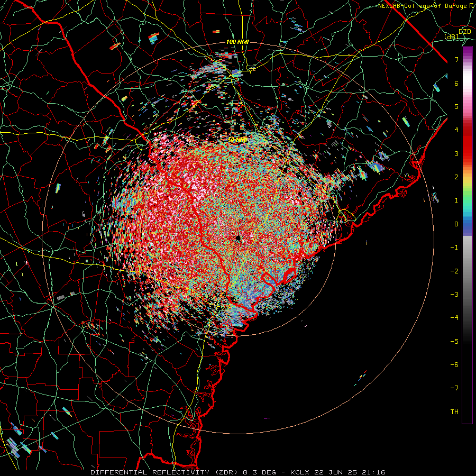The height and width of the screenshot is (476, 476).
Task: Click the -7 value on color scale
Action: pos(454,388)
